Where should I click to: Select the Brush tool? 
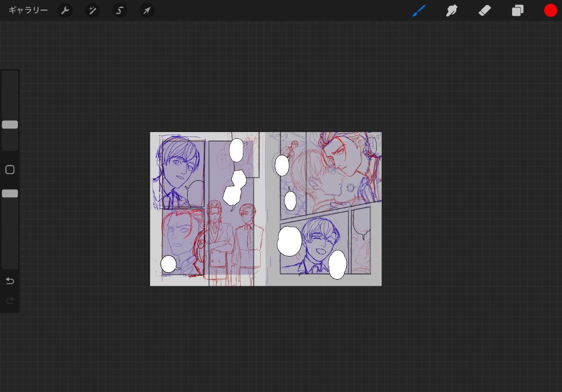(419, 11)
